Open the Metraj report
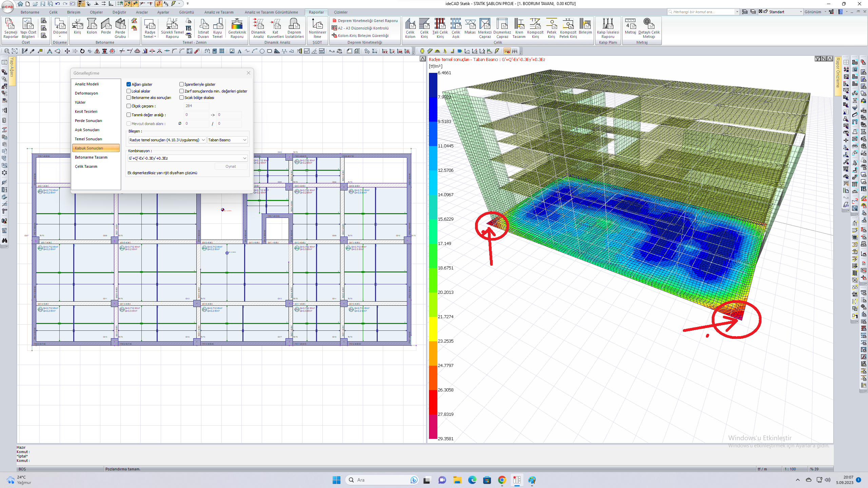 (630, 26)
